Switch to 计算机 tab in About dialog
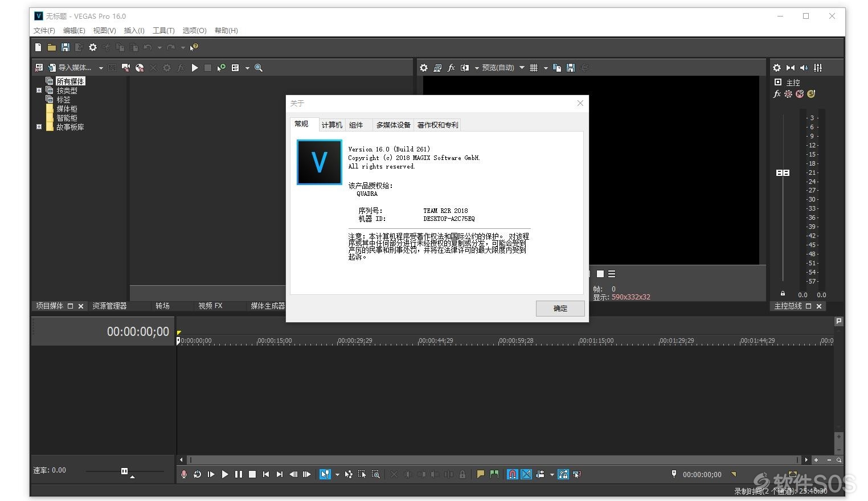 332,125
